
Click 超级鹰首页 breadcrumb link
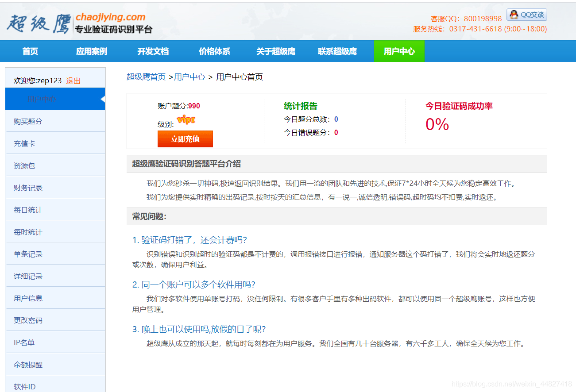coord(146,77)
